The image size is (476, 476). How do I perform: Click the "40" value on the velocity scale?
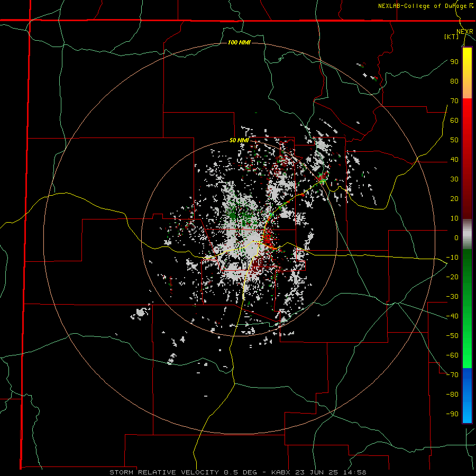tap(454, 159)
